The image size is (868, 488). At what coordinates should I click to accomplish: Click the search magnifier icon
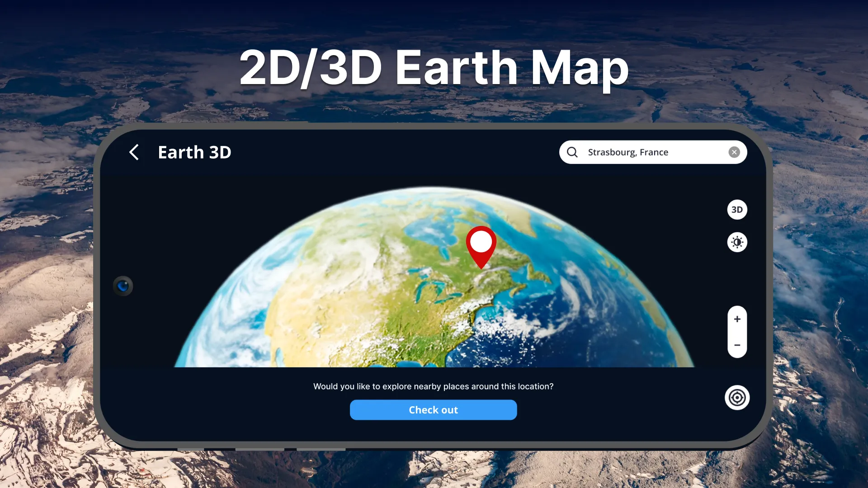572,152
